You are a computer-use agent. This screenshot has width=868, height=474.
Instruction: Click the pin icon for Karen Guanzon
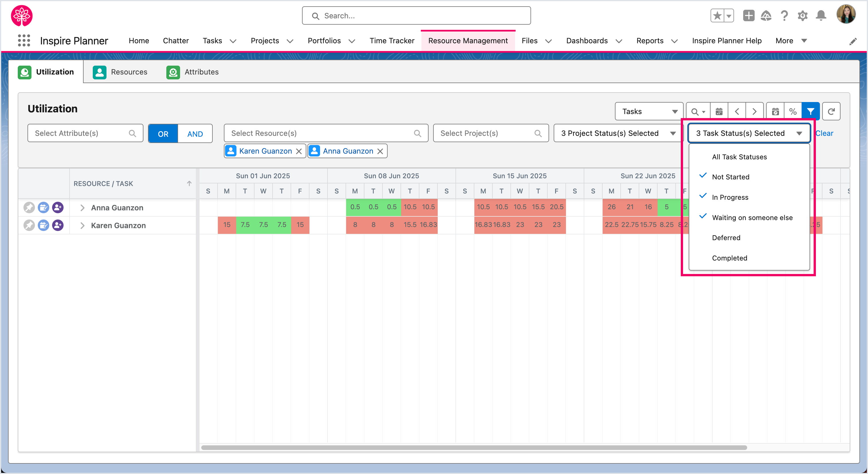29,225
